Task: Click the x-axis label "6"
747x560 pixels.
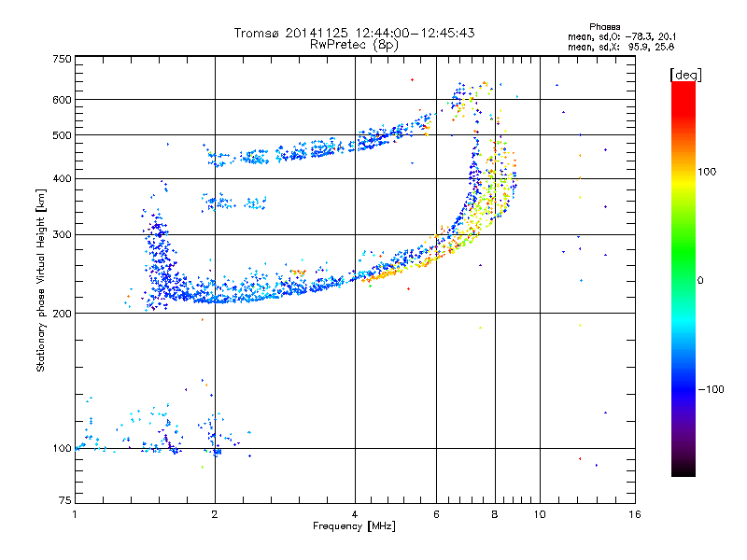Action: click(x=436, y=514)
